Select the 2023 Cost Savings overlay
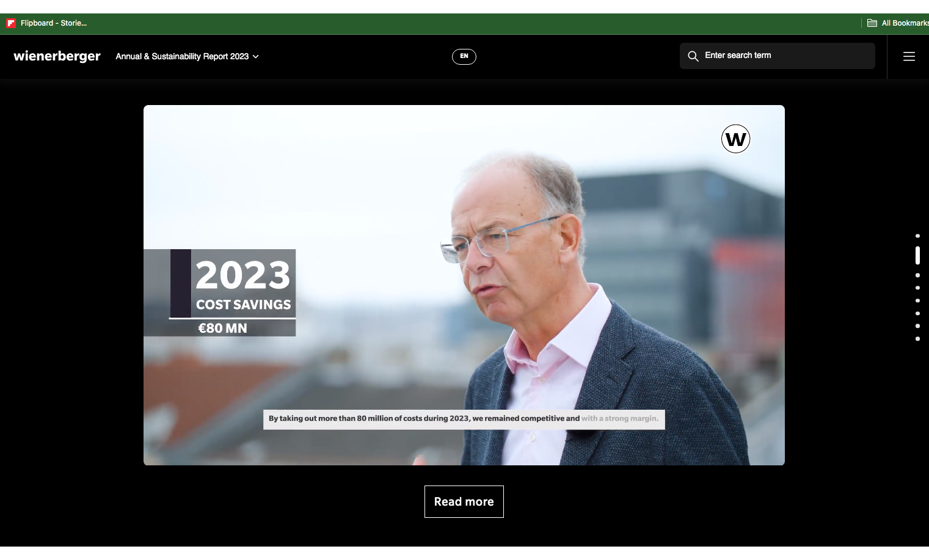Image resolution: width=929 pixels, height=560 pixels. coord(220,293)
